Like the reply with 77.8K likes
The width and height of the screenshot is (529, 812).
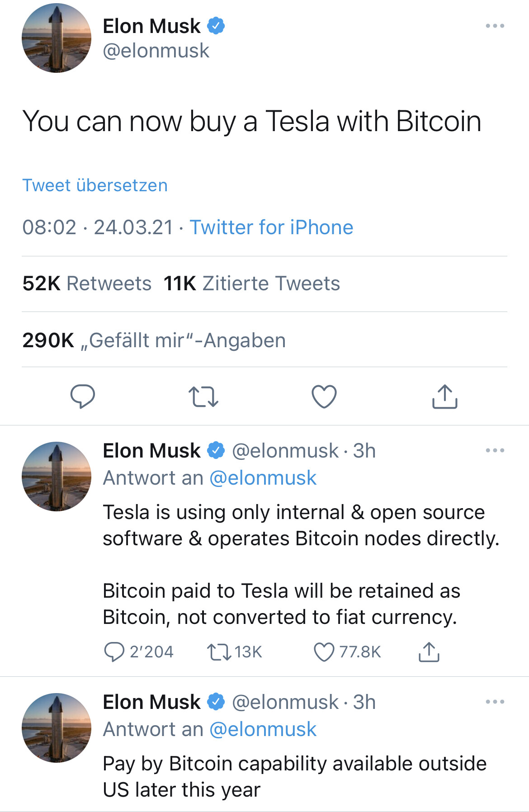[324, 652]
